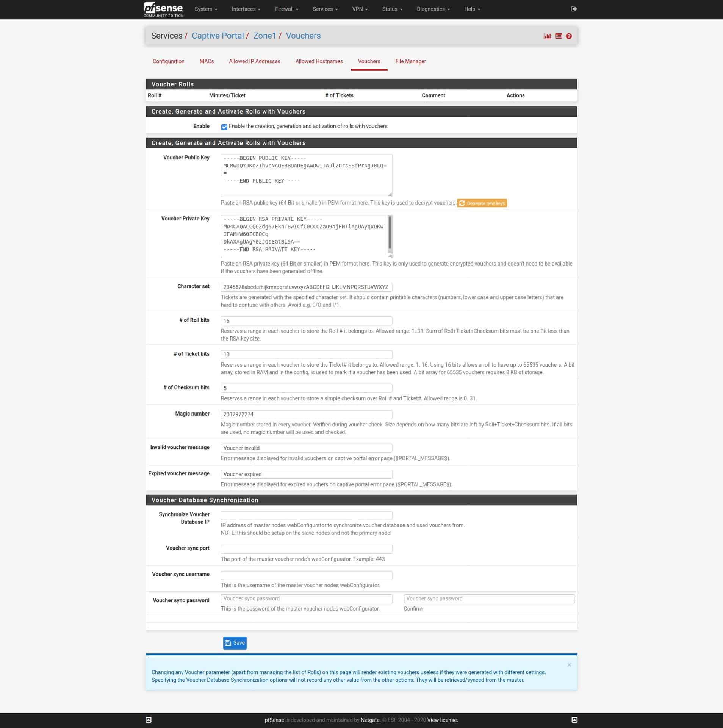723x728 pixels.
Task: Click into the Voucher Public Key textarea
Action: 306,175
